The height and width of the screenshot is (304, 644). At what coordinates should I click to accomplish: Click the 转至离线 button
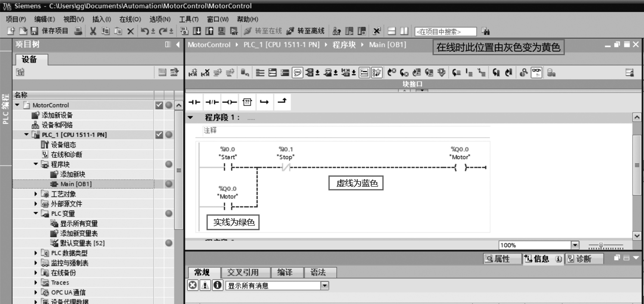click(306, 31)
